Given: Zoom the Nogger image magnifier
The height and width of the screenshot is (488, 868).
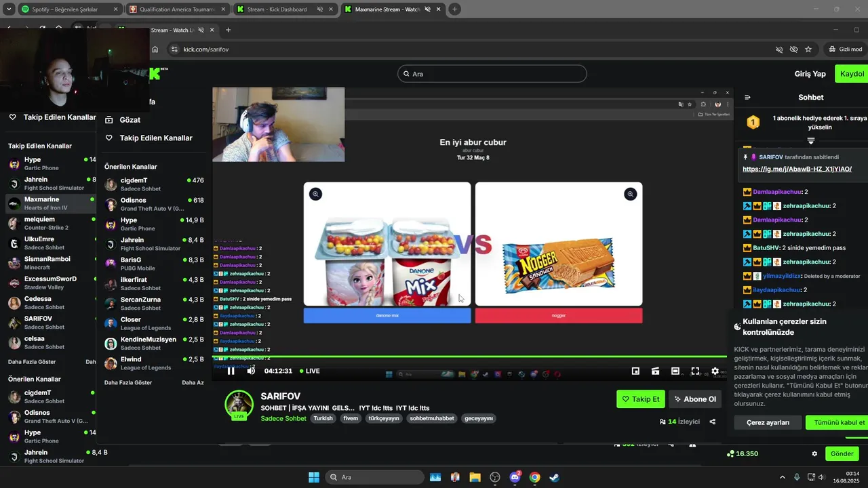Looking at the screenshot, I should (631, 194).
